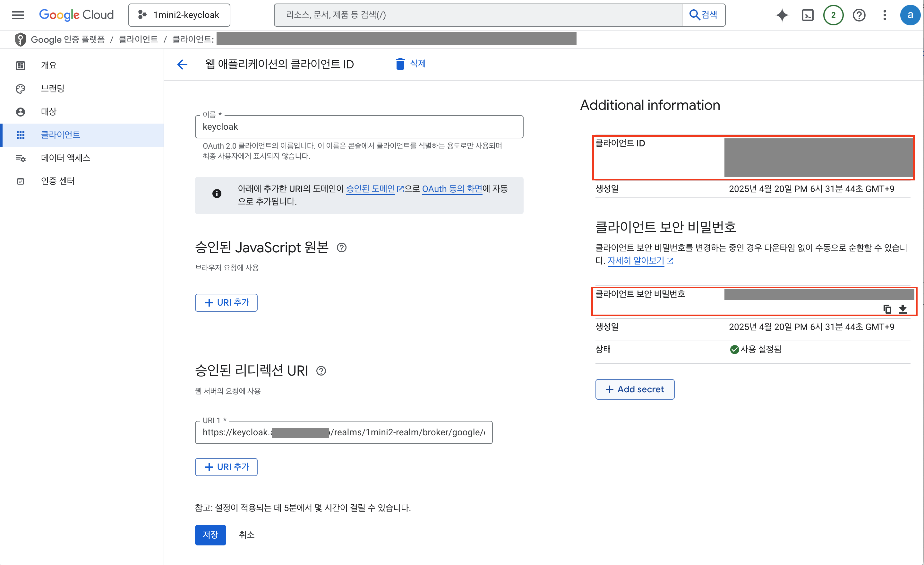
Task: Open the three-dot more options menu
Action: coord(884,15)
